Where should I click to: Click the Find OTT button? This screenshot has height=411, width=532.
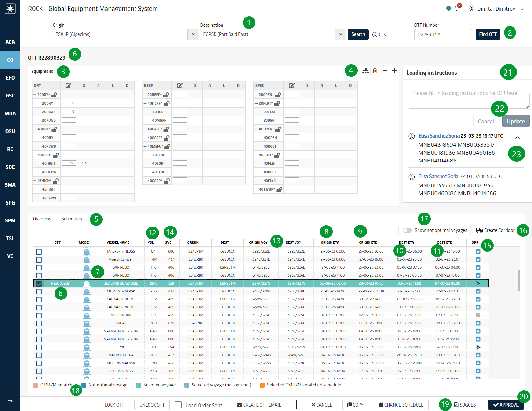click(x=488, y=34)
